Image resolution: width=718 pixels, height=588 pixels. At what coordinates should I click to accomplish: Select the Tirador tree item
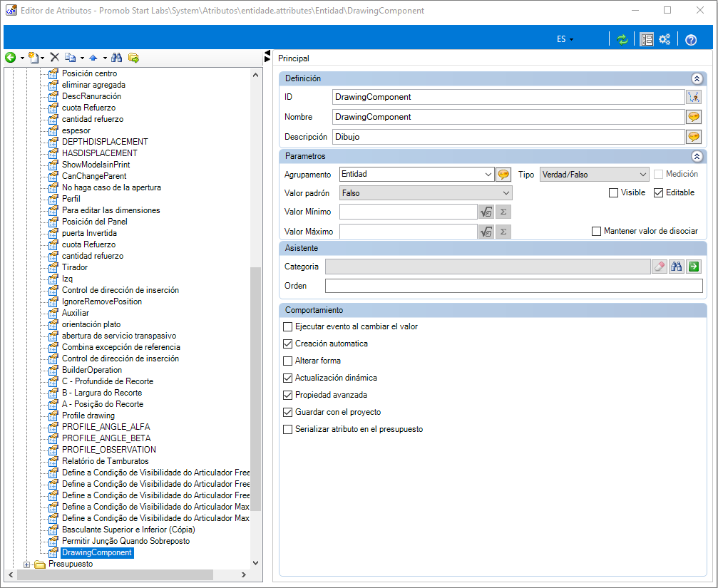click(x=75, y=267)
